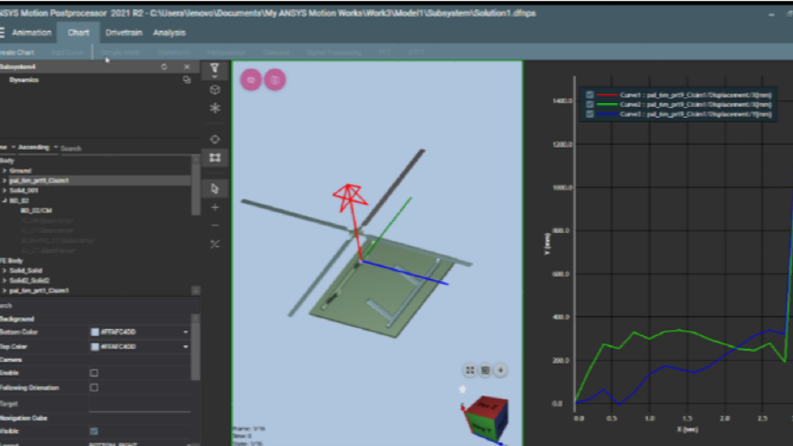This screenshot has height=446, width=793.
Task: Toggle Curve2 legend checkbox
Action: (x=589, y=104)
